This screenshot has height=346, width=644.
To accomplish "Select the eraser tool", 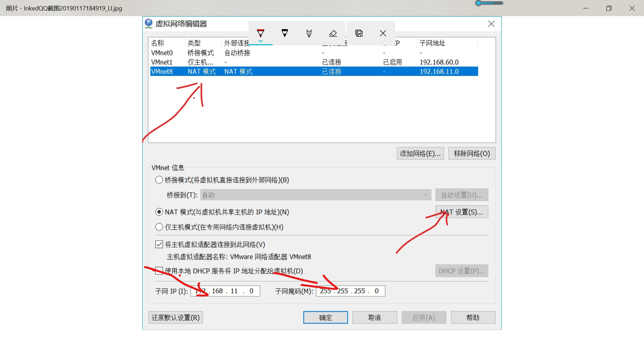I will coord(333,33).
